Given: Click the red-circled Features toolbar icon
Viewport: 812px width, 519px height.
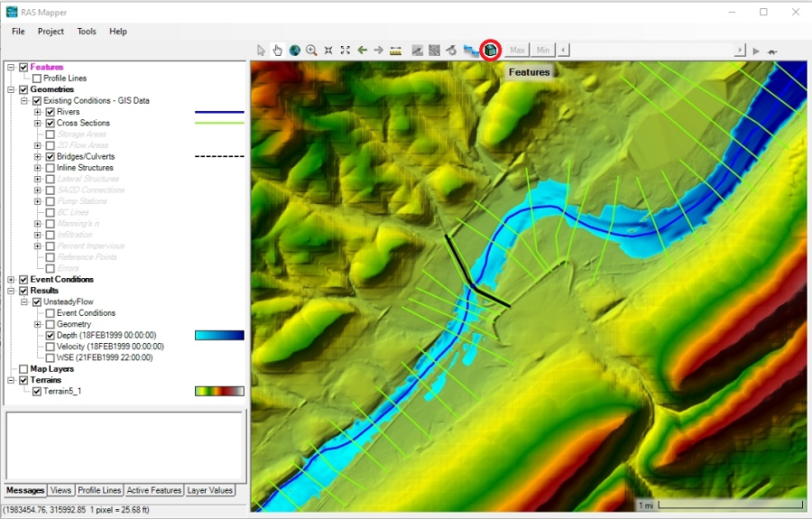Looking at the screenshot, I should [x=490, y=51].
